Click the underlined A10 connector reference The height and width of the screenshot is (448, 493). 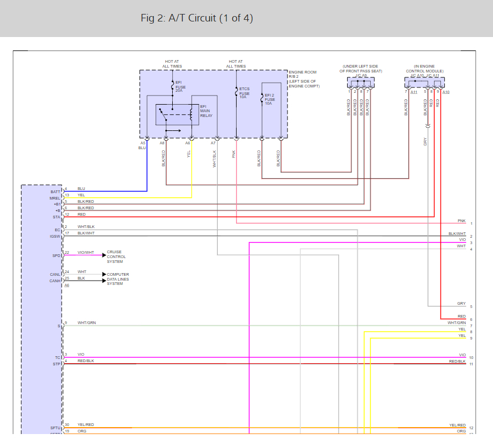(446, 92)
